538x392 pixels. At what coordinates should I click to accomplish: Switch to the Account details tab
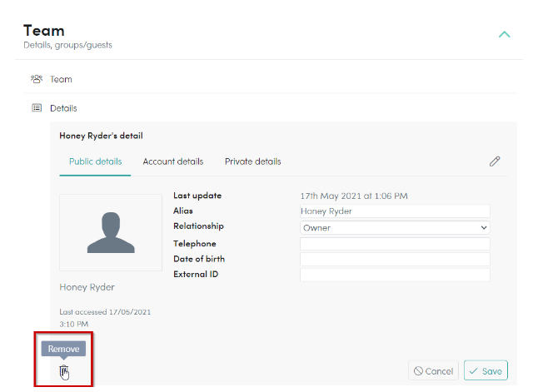(x=173, y=161)
